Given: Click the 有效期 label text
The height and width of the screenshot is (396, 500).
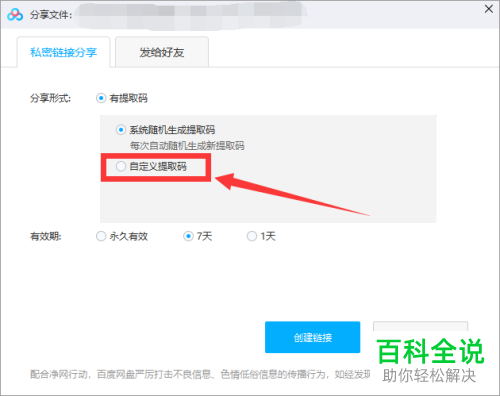Looking at the screenshot, I should (x=46, y=236).
